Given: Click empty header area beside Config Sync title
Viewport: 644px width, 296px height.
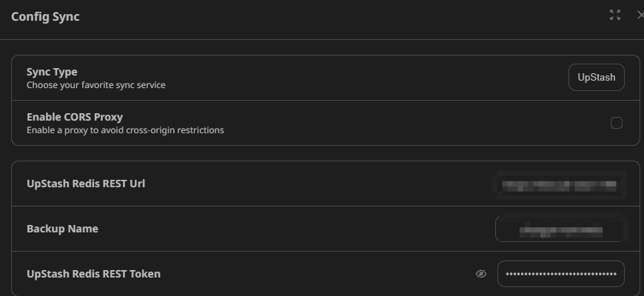Looking at the screenshot, I should [x=329, y=17].
